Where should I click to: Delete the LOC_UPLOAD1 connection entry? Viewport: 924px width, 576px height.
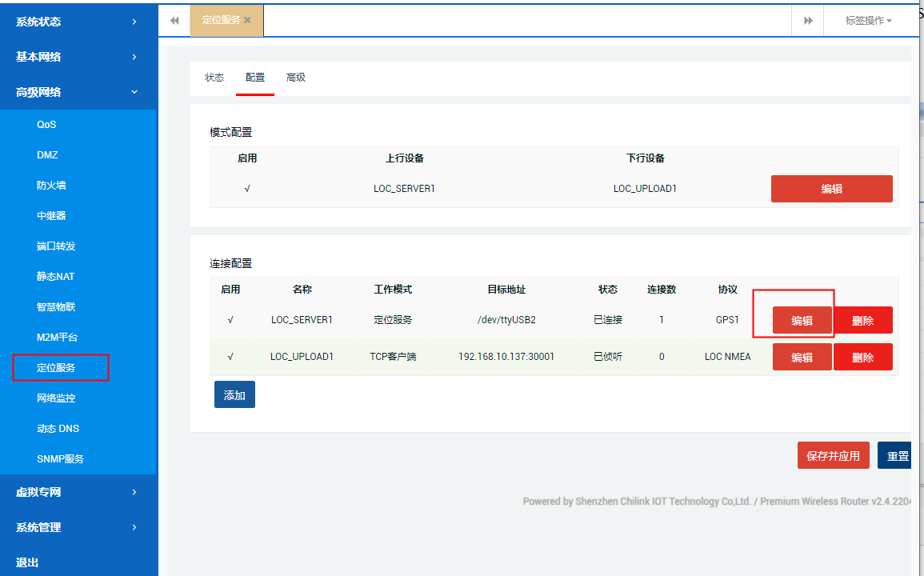(863, 357)
